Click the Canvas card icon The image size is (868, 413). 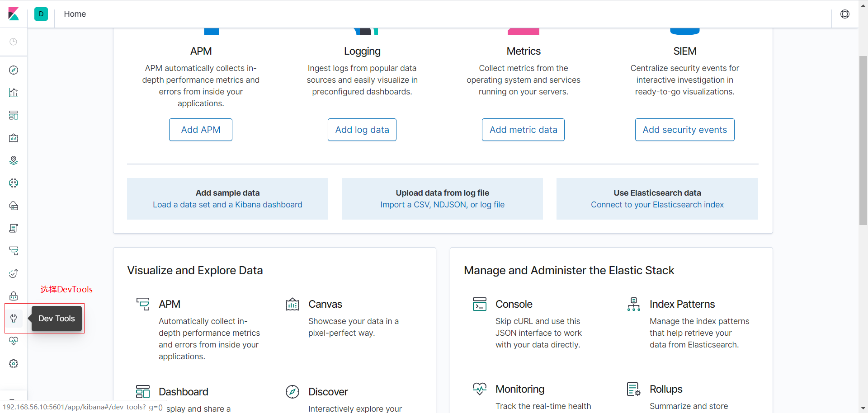coord(292,304)
